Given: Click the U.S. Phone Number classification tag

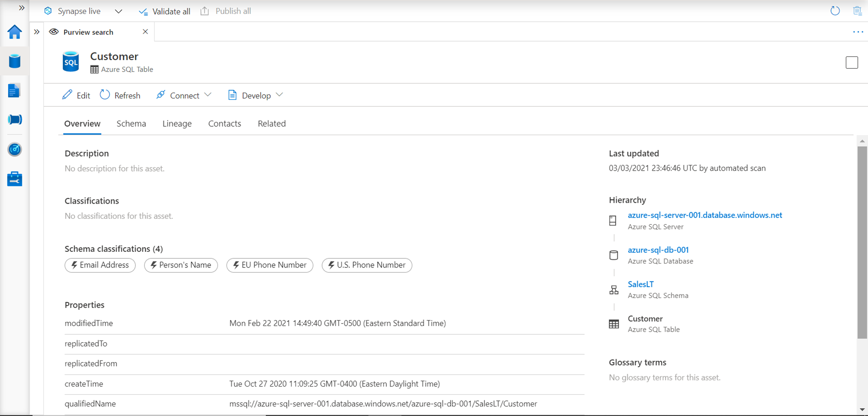Looking at the screenshot, I should click(367, 265).
